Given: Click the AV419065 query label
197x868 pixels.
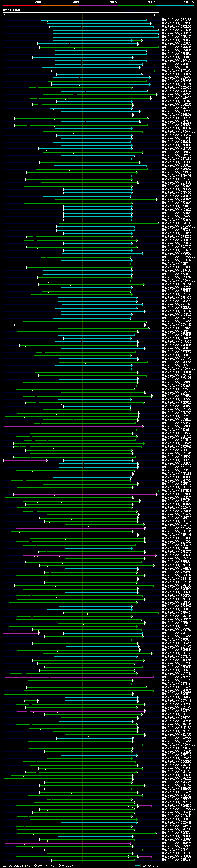Looking at the screenshot, I should (x=11, y=10).
